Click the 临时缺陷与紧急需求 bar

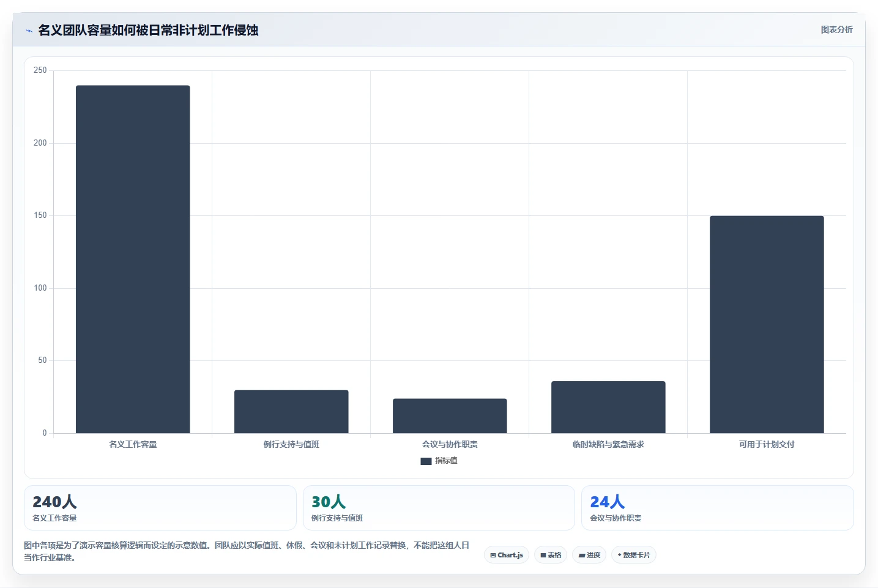tap(608, 407)
